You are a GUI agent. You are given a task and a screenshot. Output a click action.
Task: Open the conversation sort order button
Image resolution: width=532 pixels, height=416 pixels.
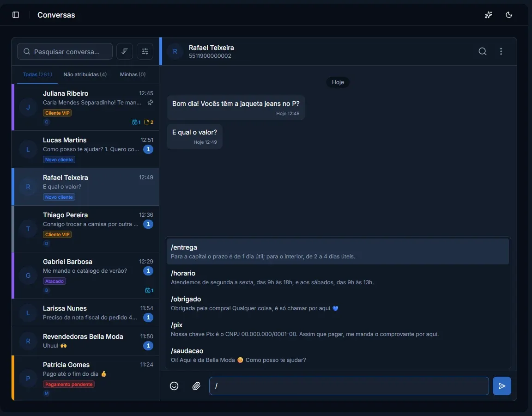point(125,51)
